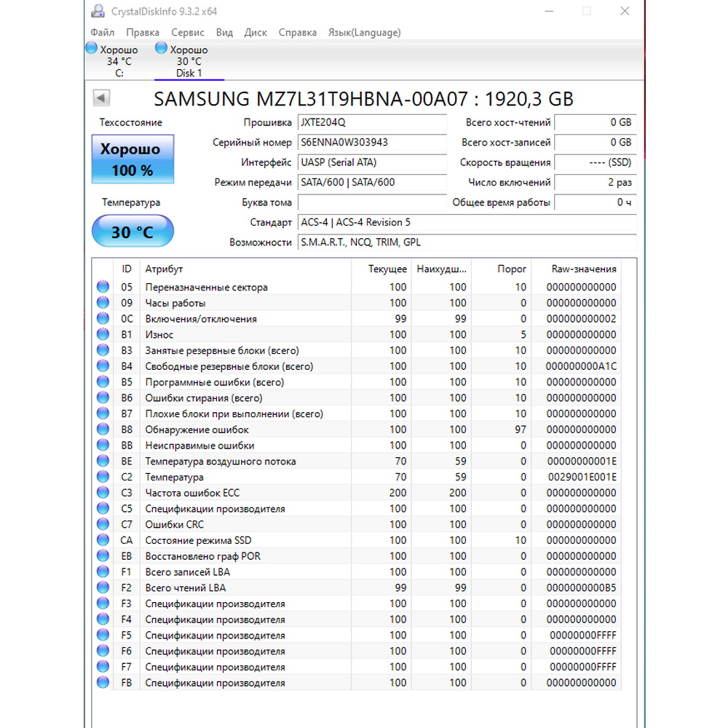Click the Прошивка firmware field
The width and height of the screenshot is (728, 728).
click(x=372, y=122)
